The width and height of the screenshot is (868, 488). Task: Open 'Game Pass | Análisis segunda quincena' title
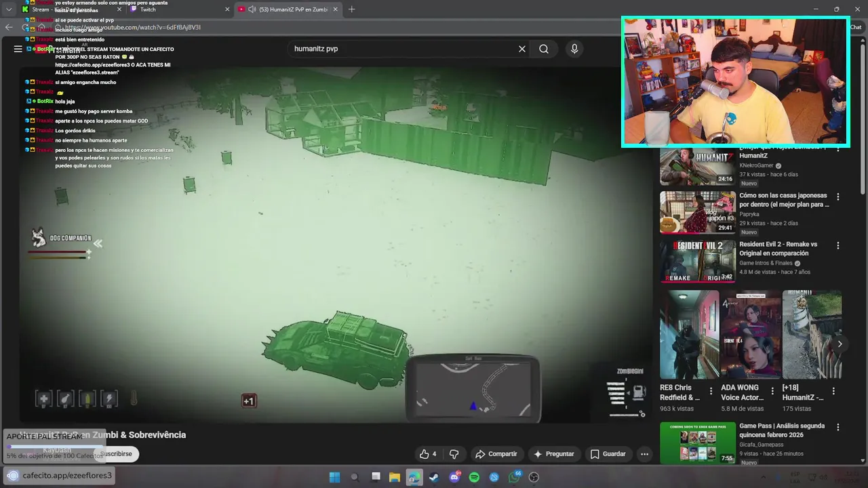[782, 430]
